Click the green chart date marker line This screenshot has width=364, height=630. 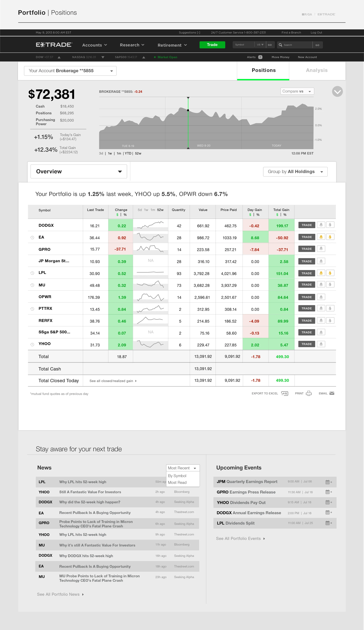coord(188,123)
